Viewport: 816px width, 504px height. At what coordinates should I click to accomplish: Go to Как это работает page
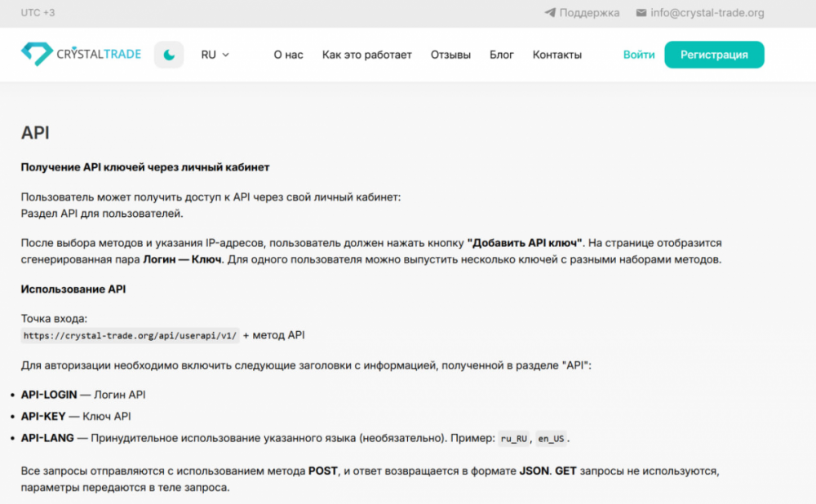click(366, 55)
